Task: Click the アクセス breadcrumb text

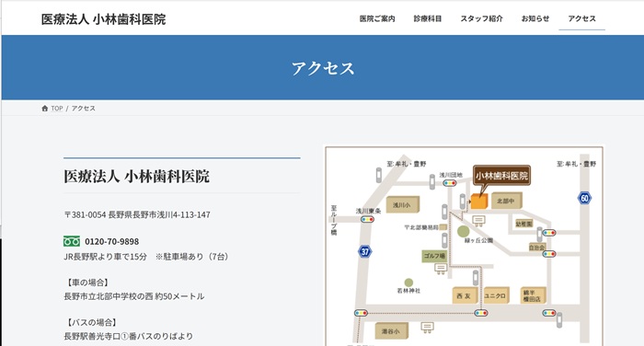Action: click(84, 109)
